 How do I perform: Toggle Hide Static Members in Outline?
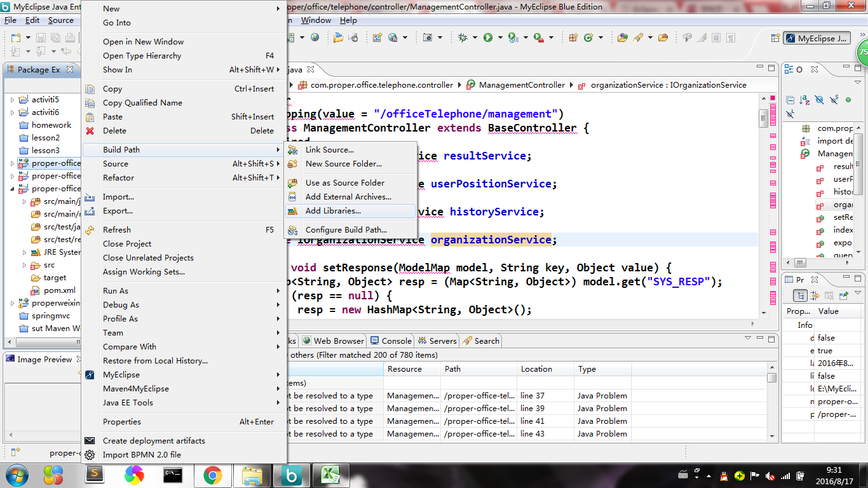(834, 100)
